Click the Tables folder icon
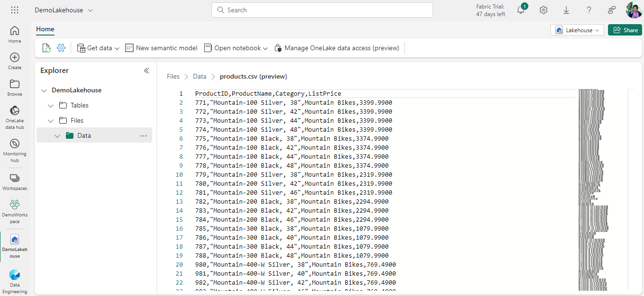The height and width of the screenshot is (296, 644). [x=63, y=105]
